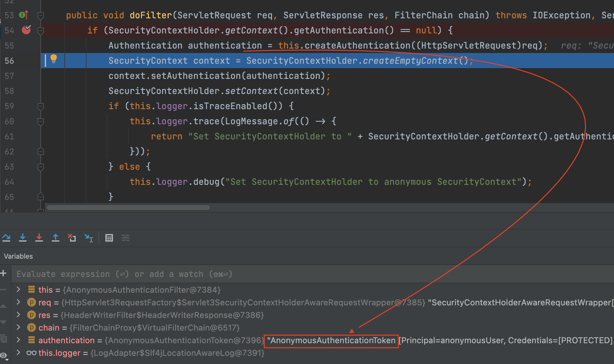The width and height of the screenshot is (614, 364).
Task: Click the horizontal editor scrollbar
Action: pos(128,208)
